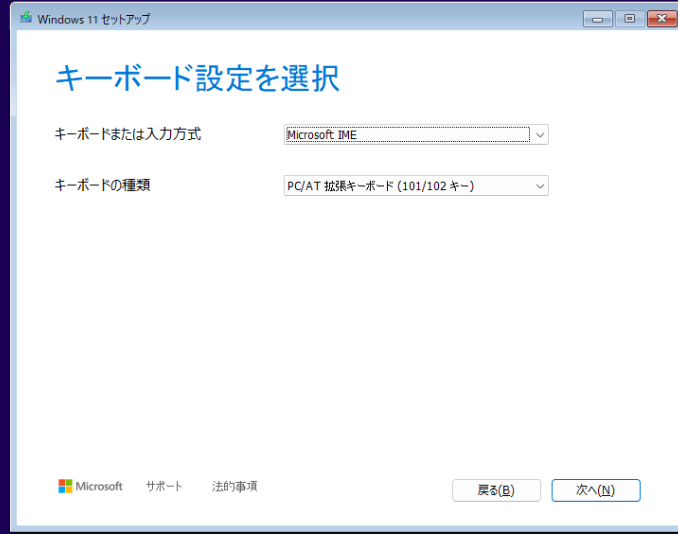Click the キーボードの種類 label
The width and height of the screenshot is (678, 534).
(102, 185)
